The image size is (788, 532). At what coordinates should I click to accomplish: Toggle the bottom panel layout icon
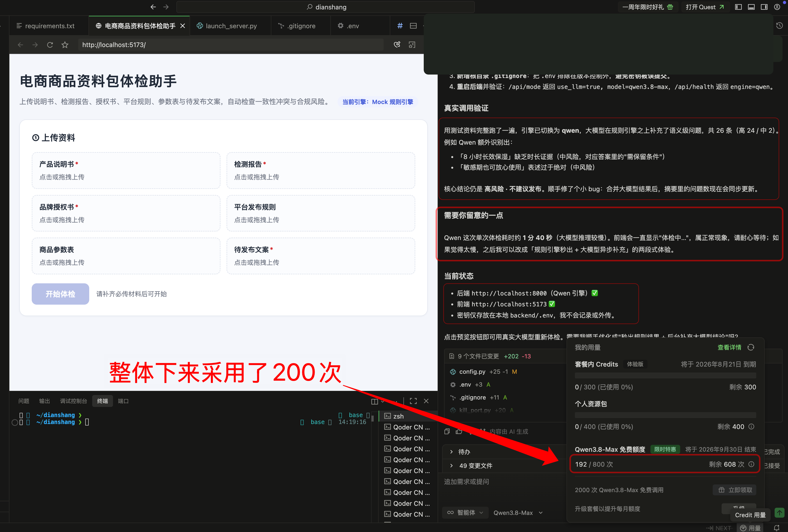click(751, 7)
